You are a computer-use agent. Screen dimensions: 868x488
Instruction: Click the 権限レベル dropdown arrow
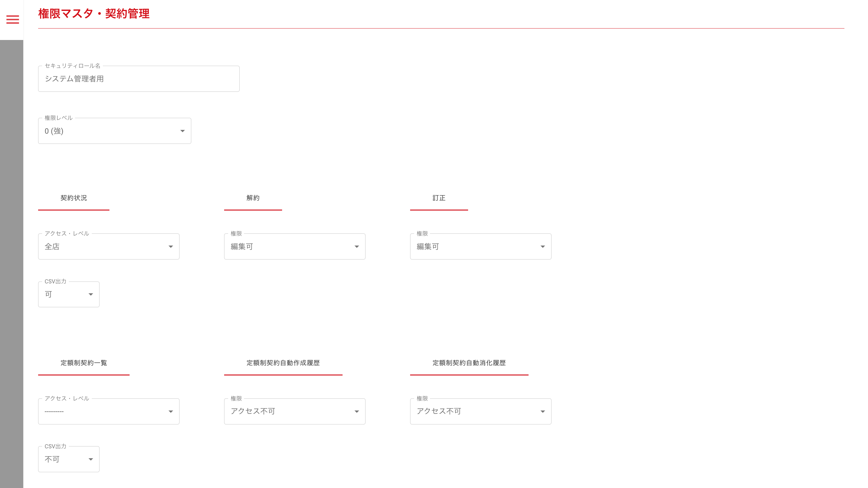point(182,131)
